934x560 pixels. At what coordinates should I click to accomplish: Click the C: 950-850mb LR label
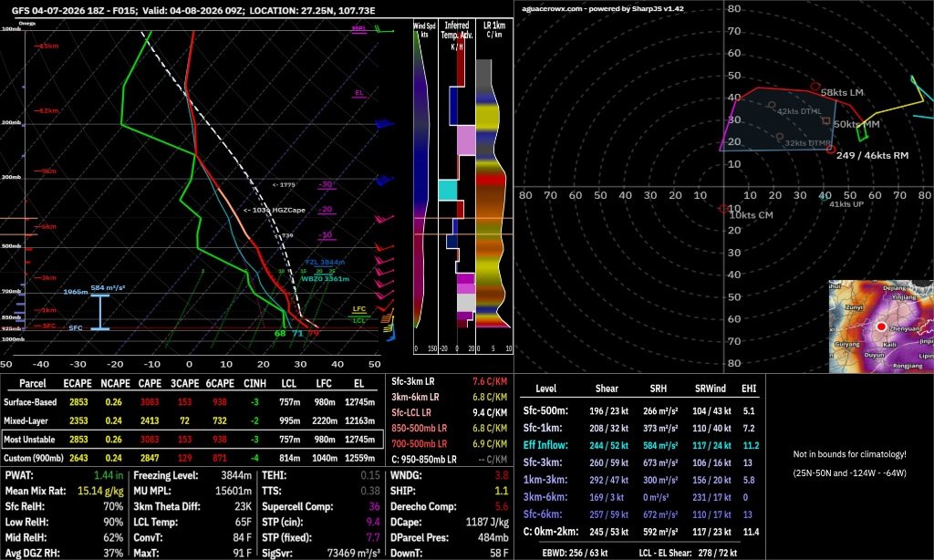(423, 460)
